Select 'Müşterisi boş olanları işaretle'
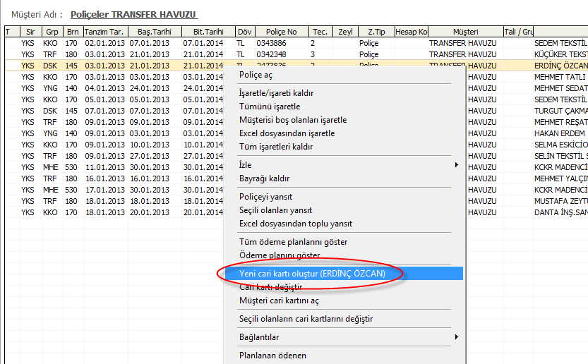The width and height of the screenshot is (588, 364). (293, 120)
